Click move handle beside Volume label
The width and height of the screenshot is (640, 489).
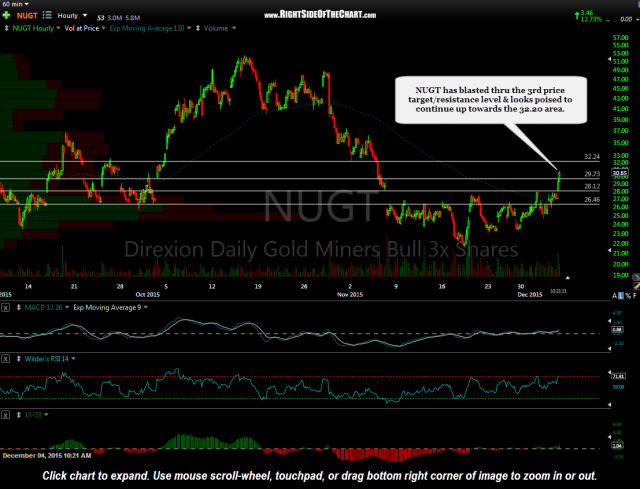[198, 28]
